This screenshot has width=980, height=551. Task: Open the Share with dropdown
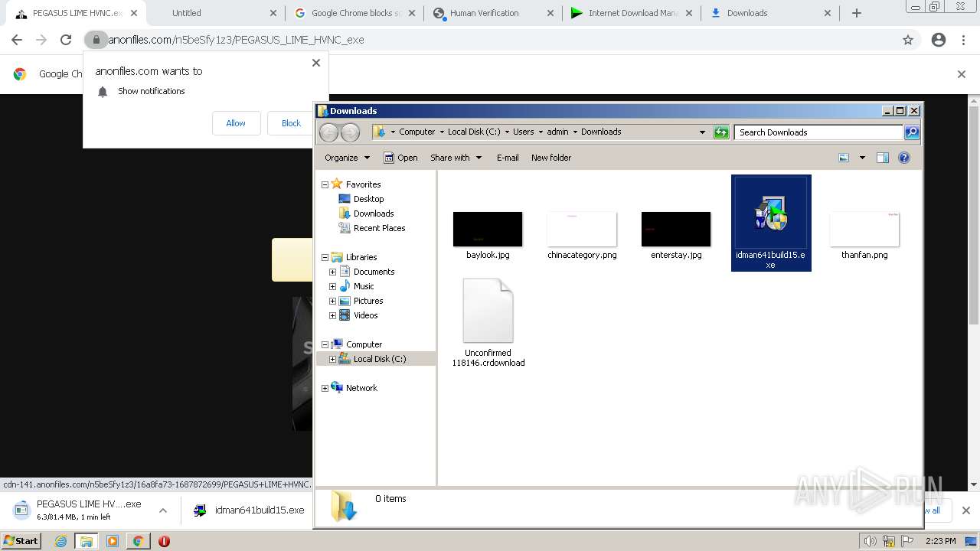456,158
